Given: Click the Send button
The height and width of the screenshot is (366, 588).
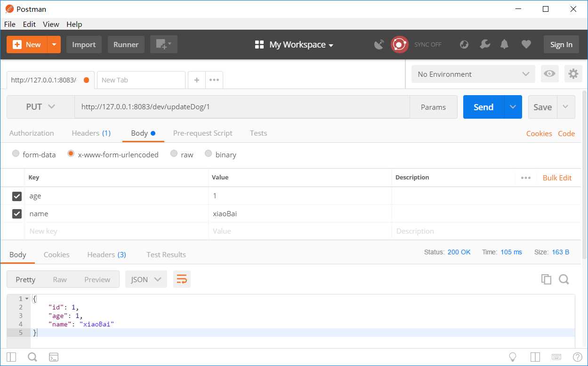Looking at the screenshot, I should 483,107.
